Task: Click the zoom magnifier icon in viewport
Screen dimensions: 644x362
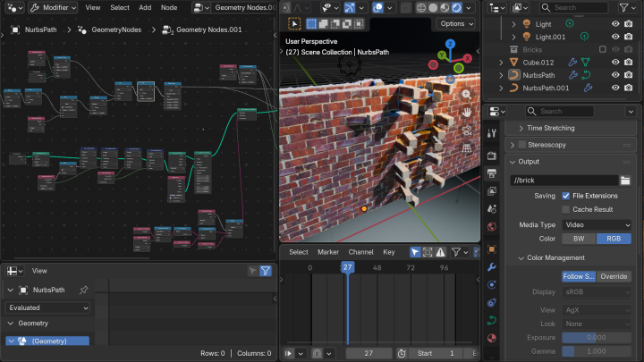Action: [467, 93]
